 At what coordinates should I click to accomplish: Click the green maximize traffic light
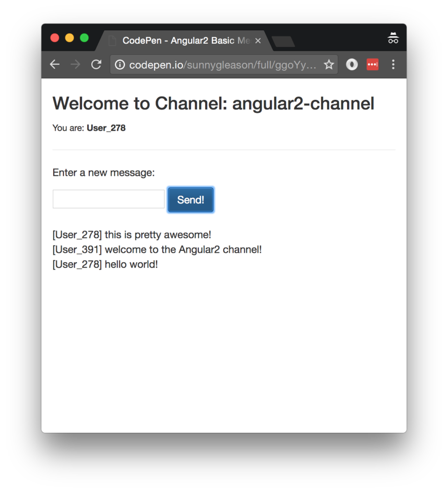tap(85, 37)
